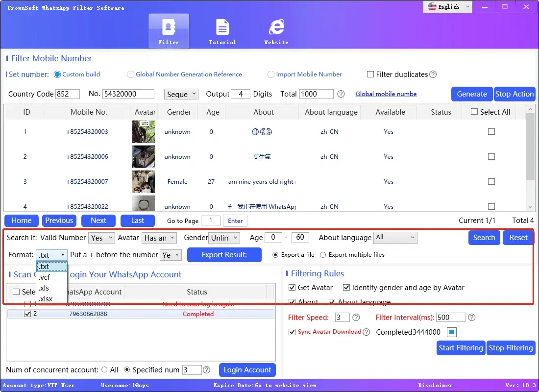Pick the .xls format option
The width and height of the screenshot is (539, 392).
(x=44, y=288)
